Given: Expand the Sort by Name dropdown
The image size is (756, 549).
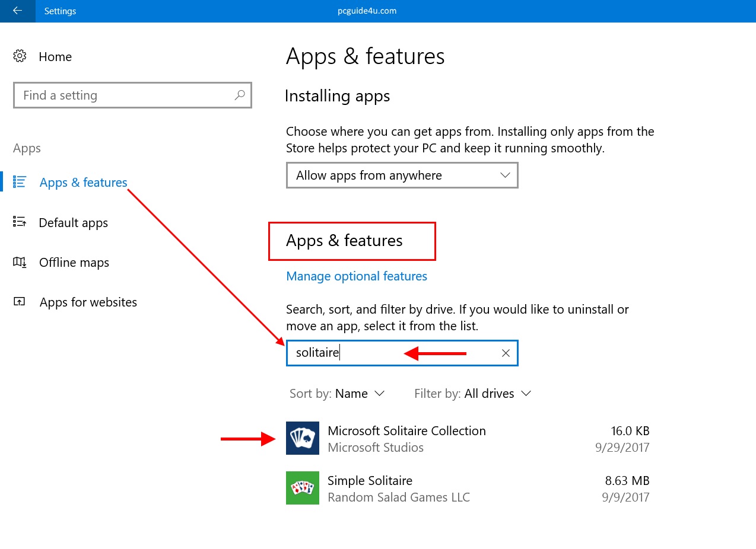Looking at the screenshot, I should [x=360, y=394].
